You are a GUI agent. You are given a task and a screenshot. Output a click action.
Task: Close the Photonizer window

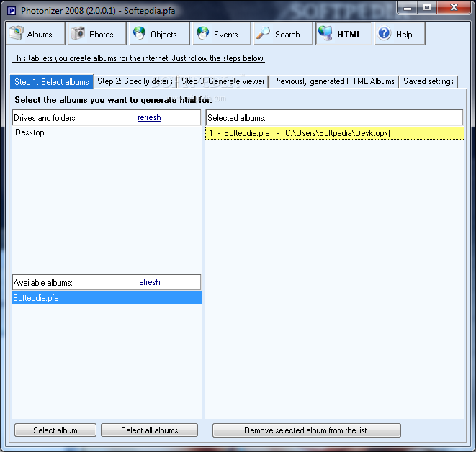point(454,8)
